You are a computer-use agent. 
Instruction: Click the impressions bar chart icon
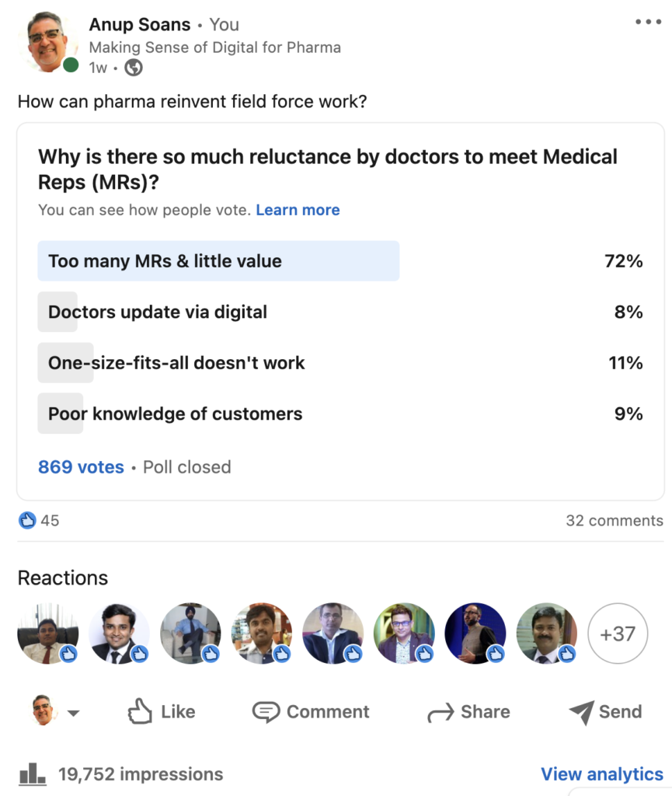pyautogui.click(x=33, y=773)
